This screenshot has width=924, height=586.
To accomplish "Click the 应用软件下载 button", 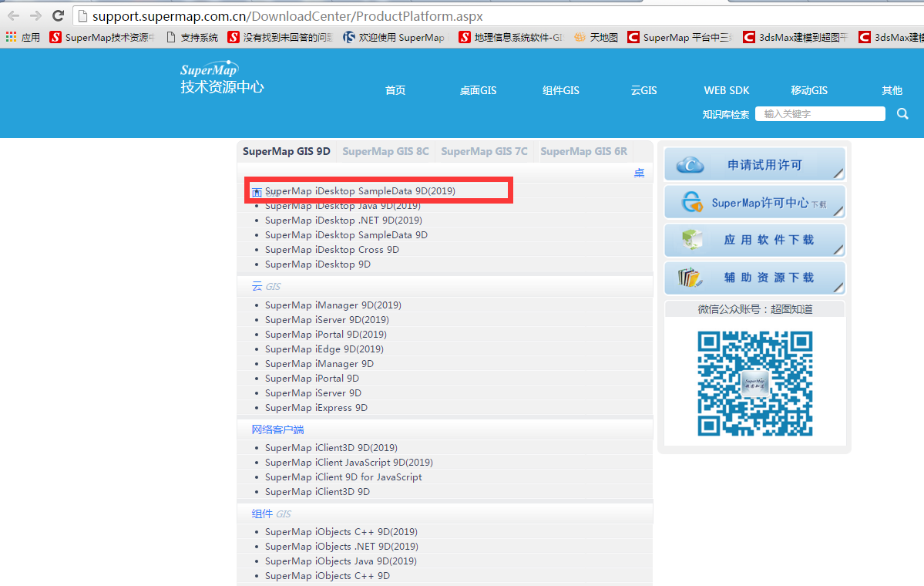I will click(755, 240).
